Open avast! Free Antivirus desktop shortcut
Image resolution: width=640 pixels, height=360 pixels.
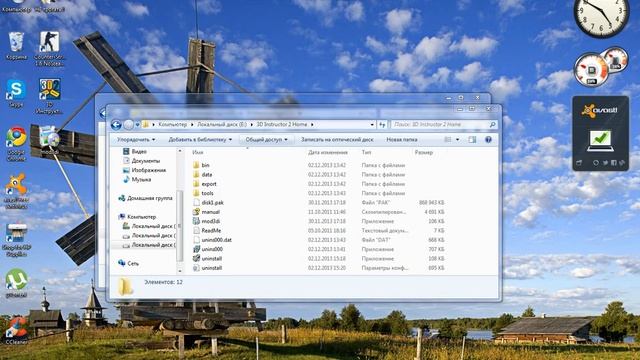16,191
